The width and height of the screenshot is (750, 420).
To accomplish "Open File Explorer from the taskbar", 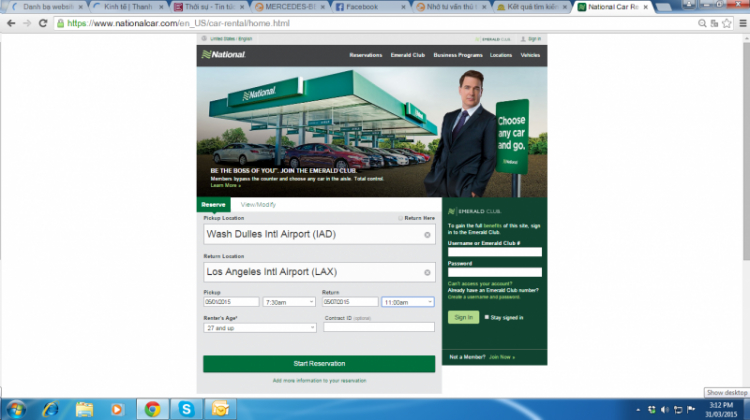I will pos(84,409).
